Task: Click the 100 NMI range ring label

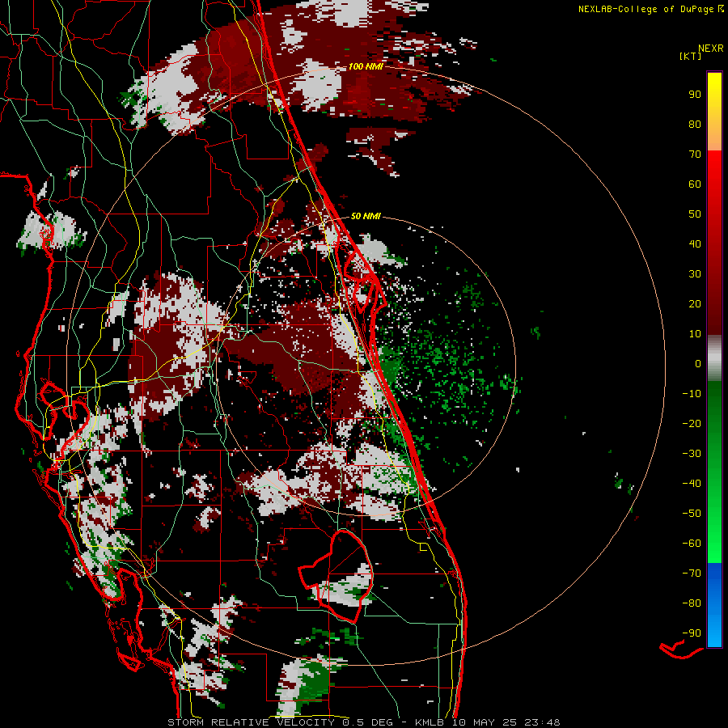Action: [x=366, y=66]
